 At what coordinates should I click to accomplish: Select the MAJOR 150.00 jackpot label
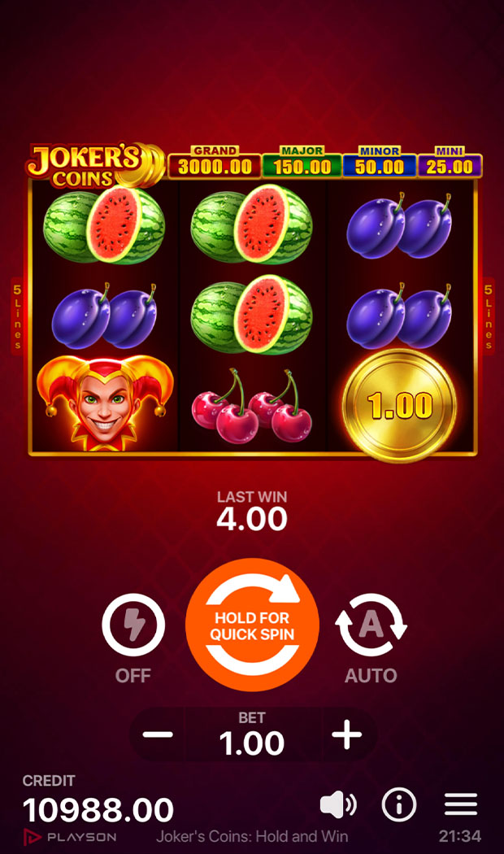(x=302, y=163)
